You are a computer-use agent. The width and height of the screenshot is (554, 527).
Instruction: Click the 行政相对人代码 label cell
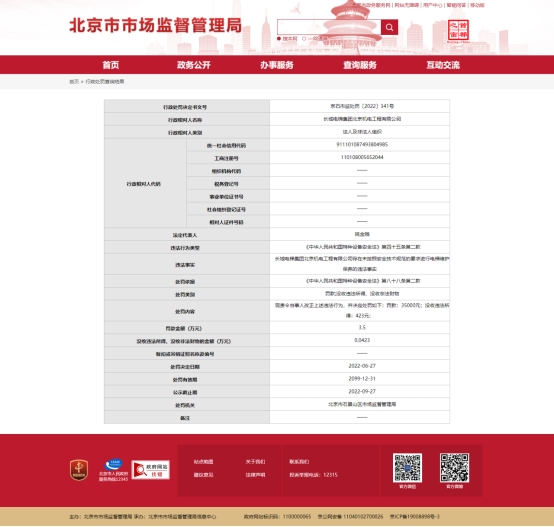coord(145,183)
